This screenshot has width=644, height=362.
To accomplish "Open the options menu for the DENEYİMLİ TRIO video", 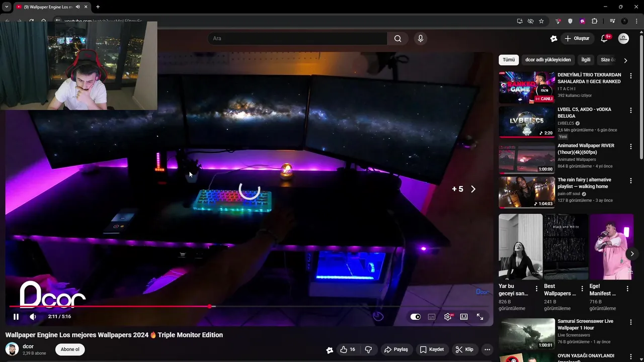I will (630, 76).
